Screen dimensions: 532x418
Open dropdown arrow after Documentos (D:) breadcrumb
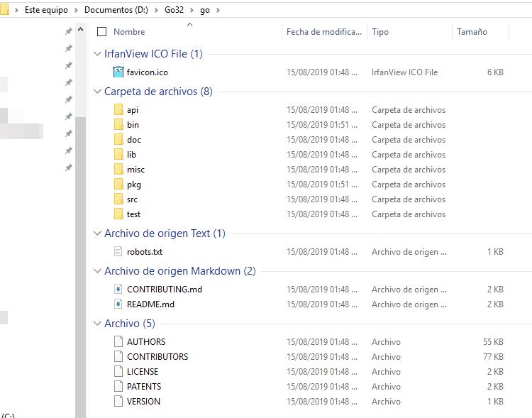(157, 10)
